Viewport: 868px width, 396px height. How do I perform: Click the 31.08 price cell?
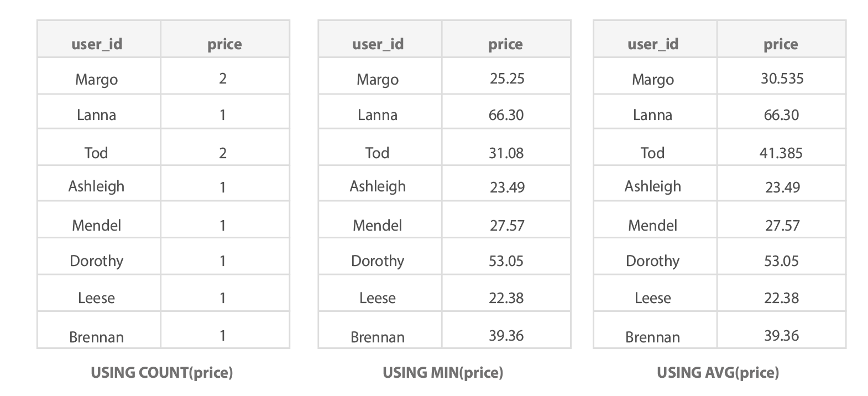506,153
